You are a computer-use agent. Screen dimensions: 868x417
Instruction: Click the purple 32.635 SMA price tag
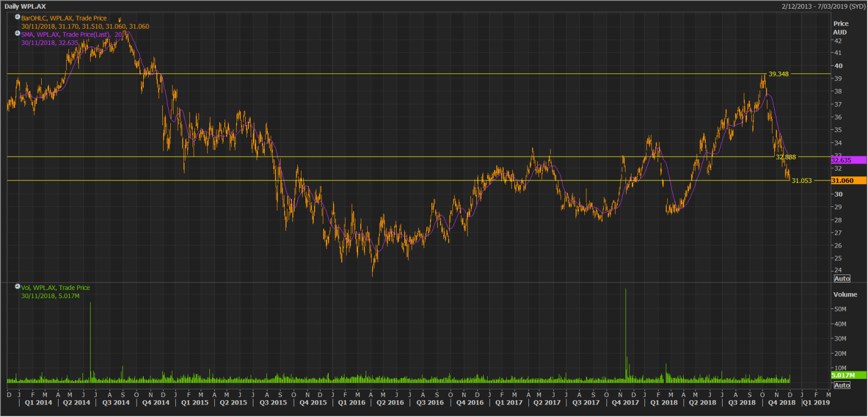tap(848, 160)
